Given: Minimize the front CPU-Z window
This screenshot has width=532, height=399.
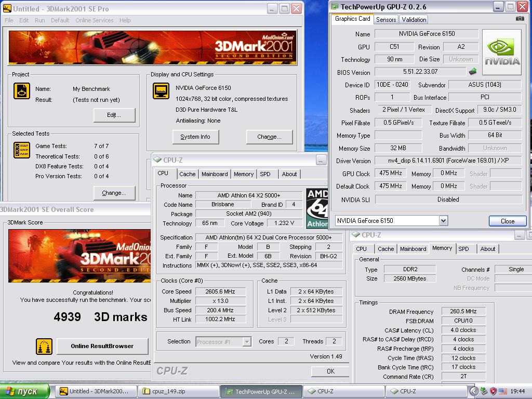Looking at the screenshot, I should 321,160.
